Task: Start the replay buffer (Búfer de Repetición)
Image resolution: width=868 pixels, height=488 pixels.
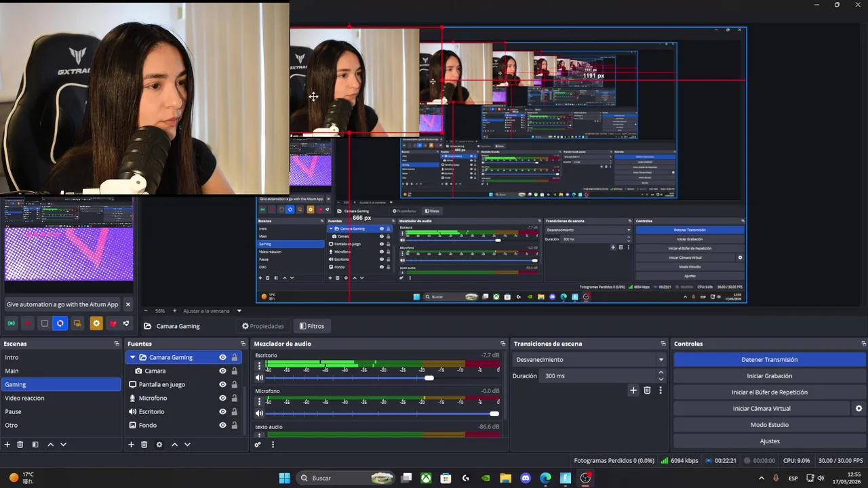Action: click(770, 392)
